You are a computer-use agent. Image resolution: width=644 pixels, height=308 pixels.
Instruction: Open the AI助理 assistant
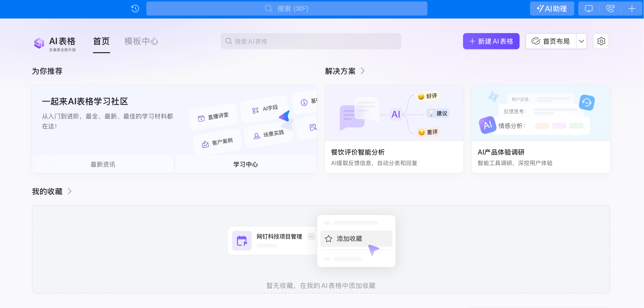pos(552,8)
